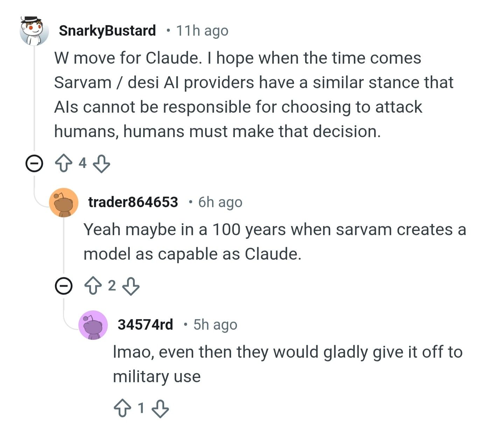Screen dimensions: 504x426
Task: Collapse trader864653's reply thread
Action: (64, 286)
